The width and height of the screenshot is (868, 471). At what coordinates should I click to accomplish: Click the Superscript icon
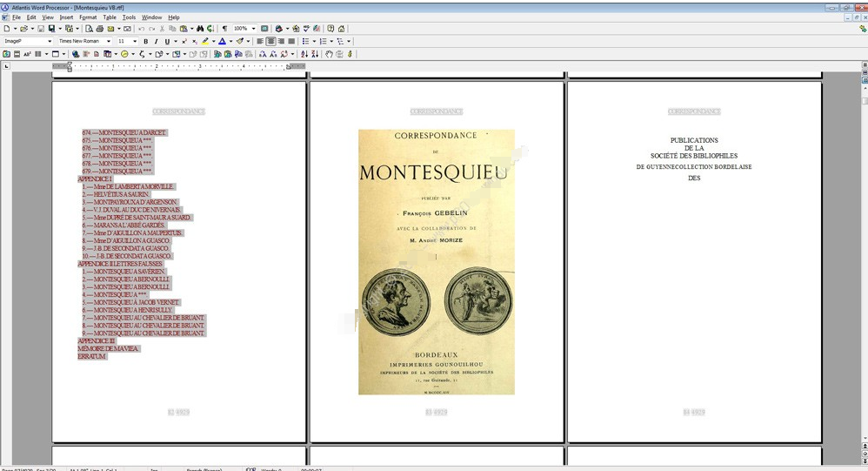(x=184, y=41)
